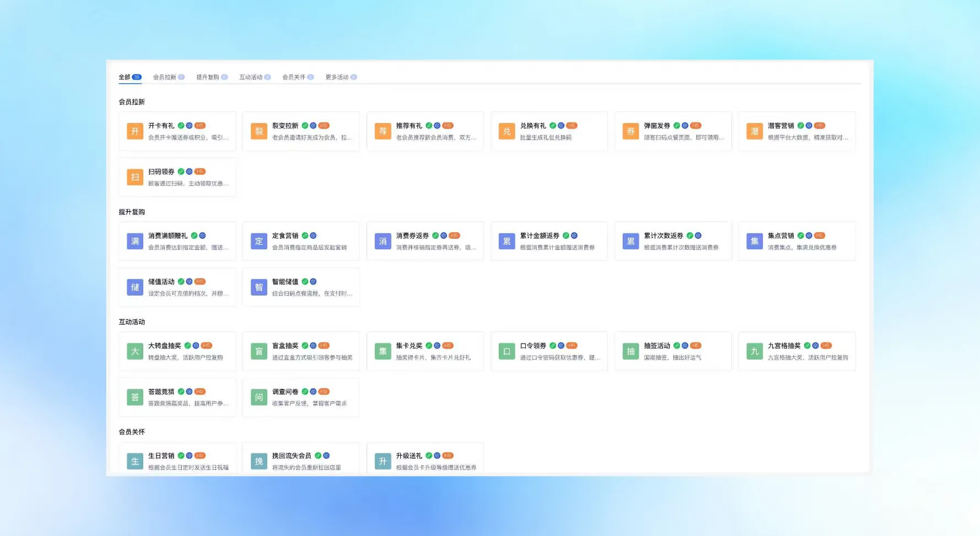Image resolution: width=980 pixels, height=536 pixels.
Task: Click the orange 扫 icon for 扫码领券
Action: pos(134,177)
